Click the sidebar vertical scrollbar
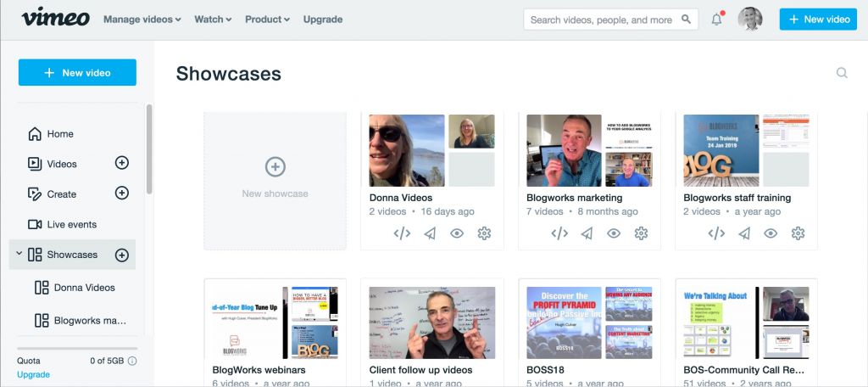 (x=149, y=149)
